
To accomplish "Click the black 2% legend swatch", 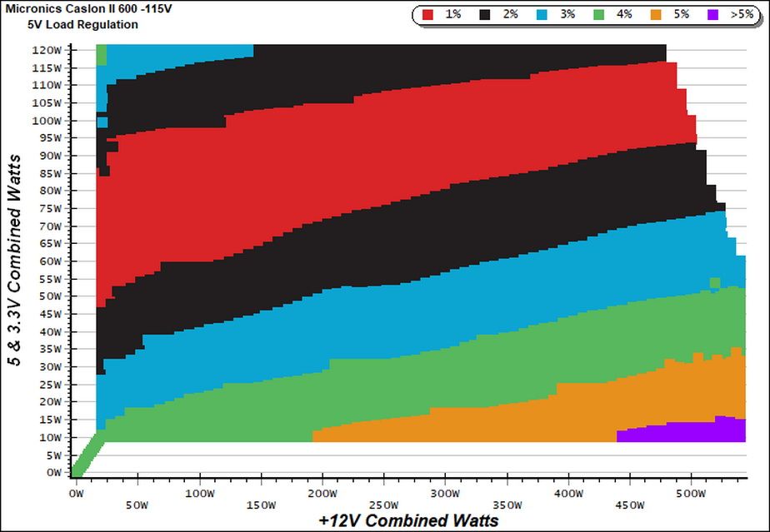I will click(485, 15).
